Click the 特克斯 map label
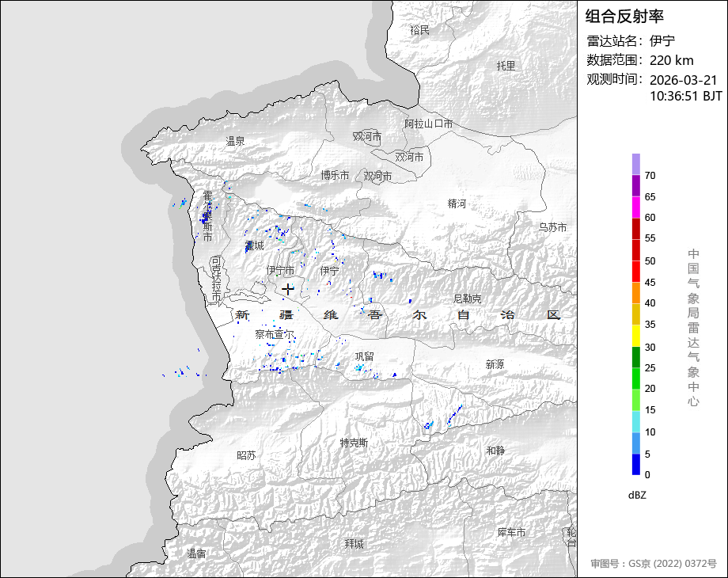 (x=354, y=443)
